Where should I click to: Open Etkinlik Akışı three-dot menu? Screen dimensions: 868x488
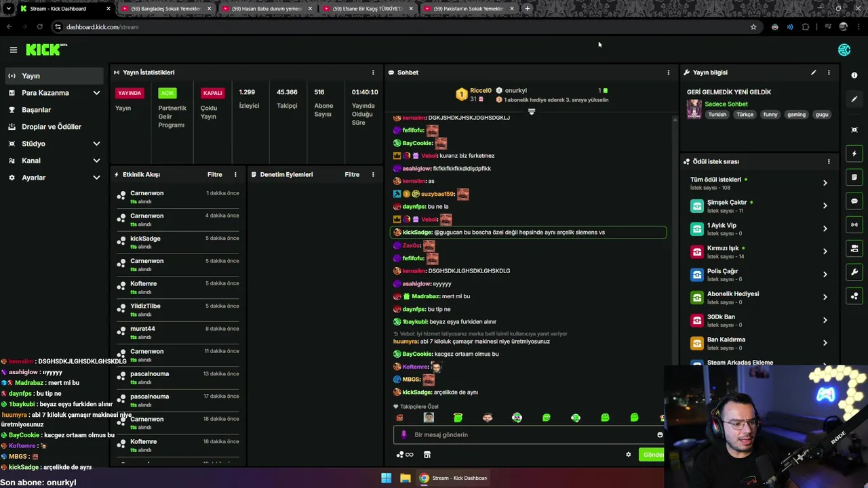(x=235, y=175)
